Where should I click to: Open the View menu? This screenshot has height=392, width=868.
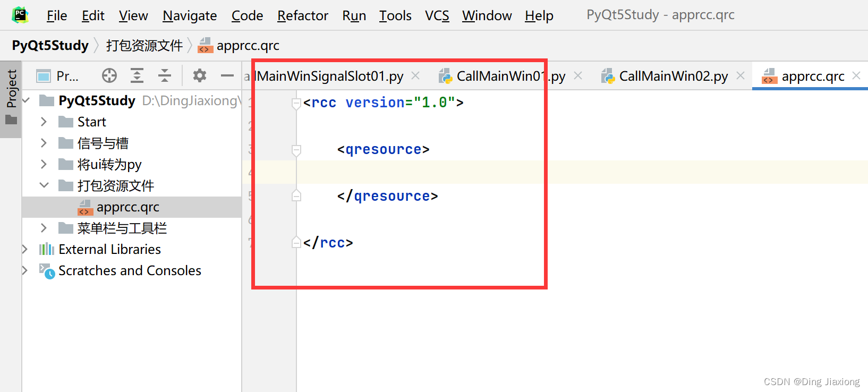133,16
